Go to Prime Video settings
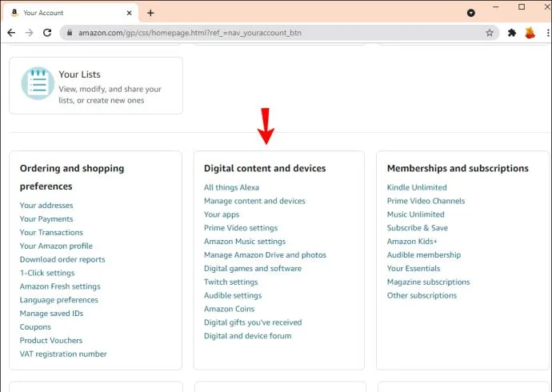The image size is (552, 392). pyautogui.click(x=241, y=228)
